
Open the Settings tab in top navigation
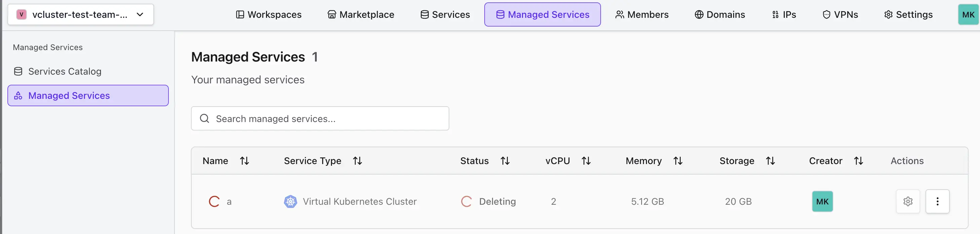point(908,14)
